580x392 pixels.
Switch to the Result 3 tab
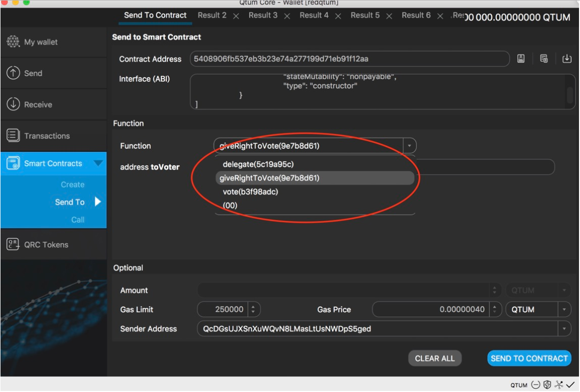tap(263, 16)
